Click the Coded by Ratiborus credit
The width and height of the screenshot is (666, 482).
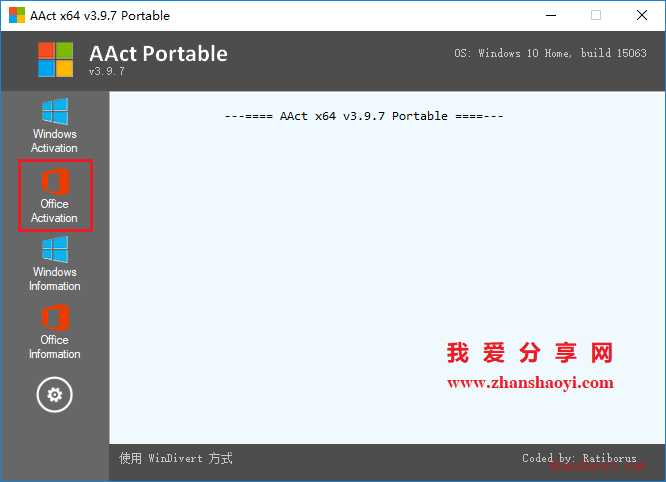pyautogui.click(x=579, y=458)
